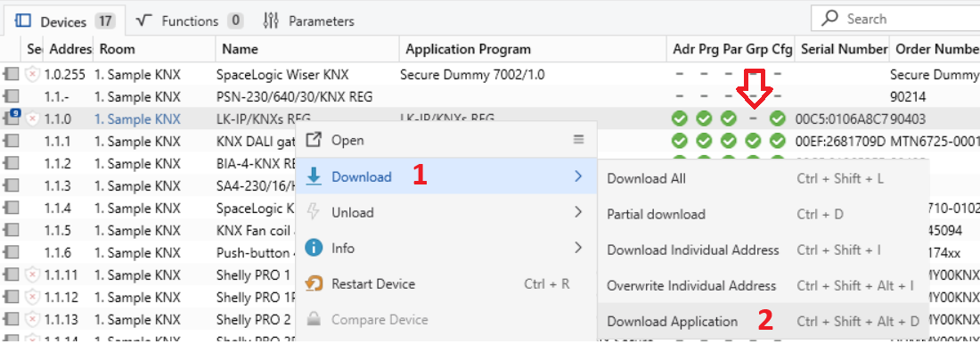
Task: Click the security shield icon for 1.0.255
Action: coord(32,75)
